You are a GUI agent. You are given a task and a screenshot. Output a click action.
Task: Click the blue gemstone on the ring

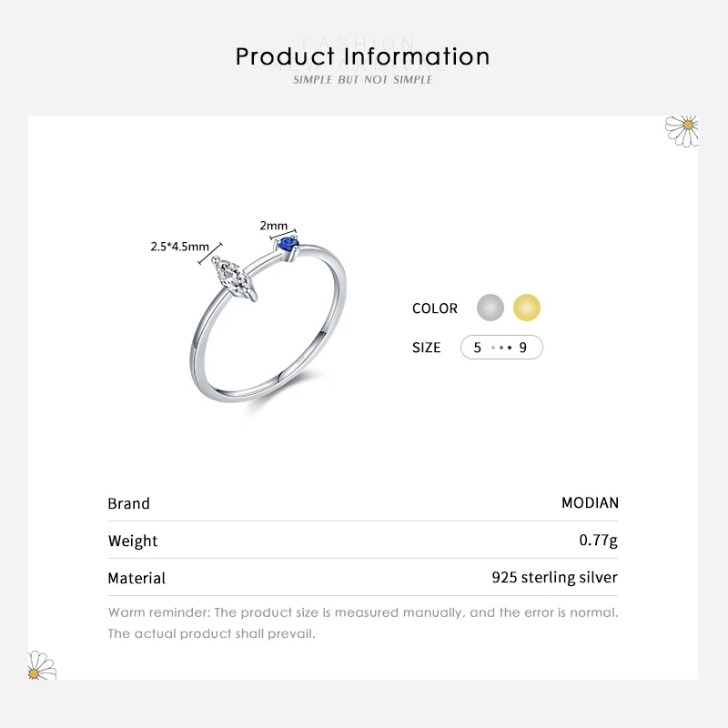[x=291, y=244]
